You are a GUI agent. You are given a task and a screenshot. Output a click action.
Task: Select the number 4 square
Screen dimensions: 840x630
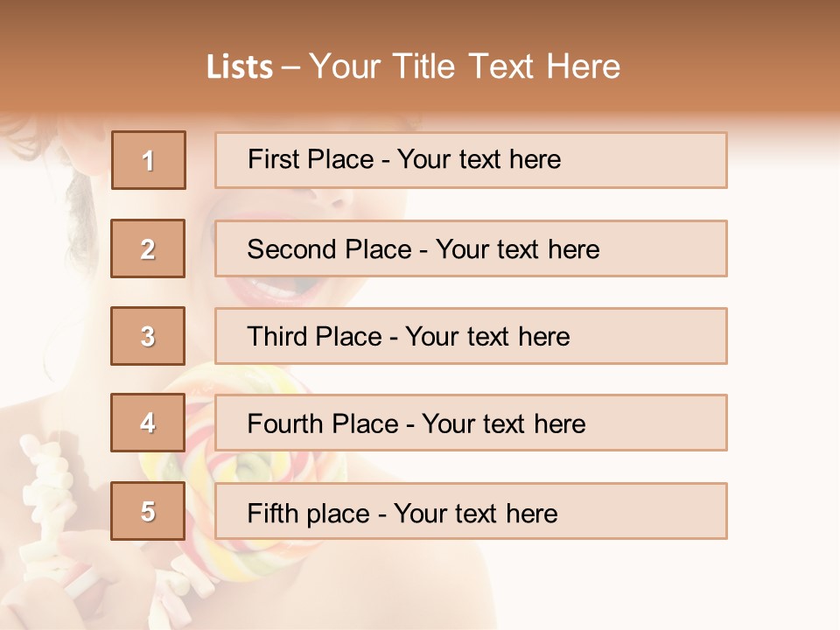coord(149,423)
